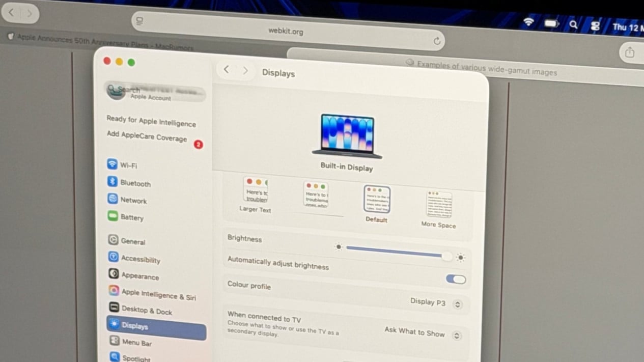This screenshot has height=362, width=644.
Task: Click the Brightness slider track
Action: click(393, 252)
